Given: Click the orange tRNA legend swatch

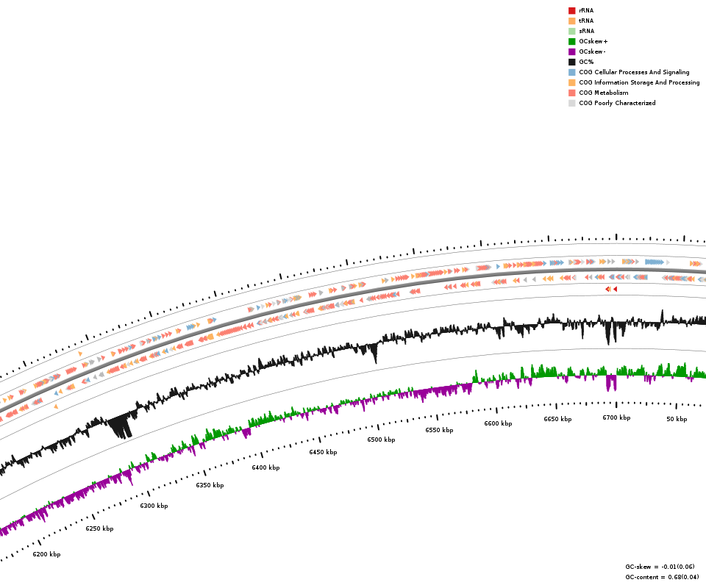Looking at the screenshot, I should point(571,21).
